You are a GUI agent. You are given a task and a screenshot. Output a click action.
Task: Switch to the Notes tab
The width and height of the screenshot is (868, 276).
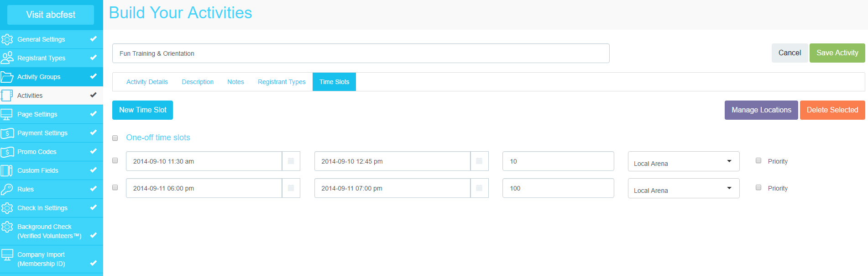point(235,82)
